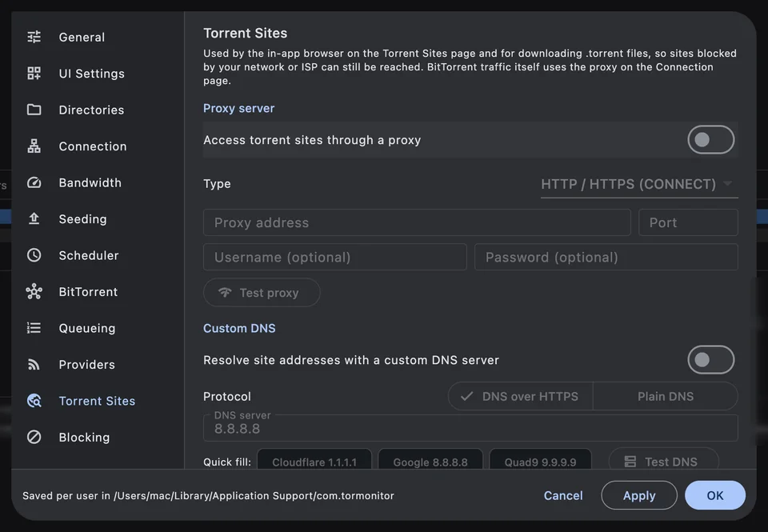Select DNS over HTTPS protocol
This screenshot has width=768, height=532.
pos(521,396)
